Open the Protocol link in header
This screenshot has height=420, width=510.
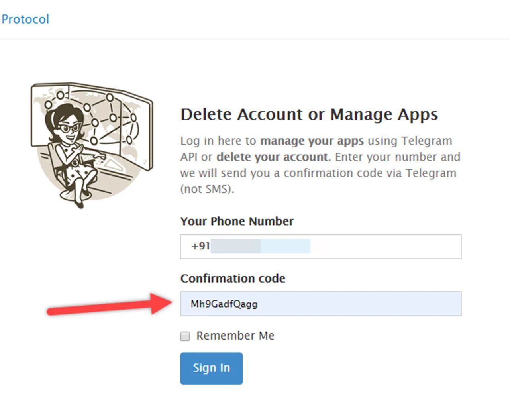click(x=25, y=19)
